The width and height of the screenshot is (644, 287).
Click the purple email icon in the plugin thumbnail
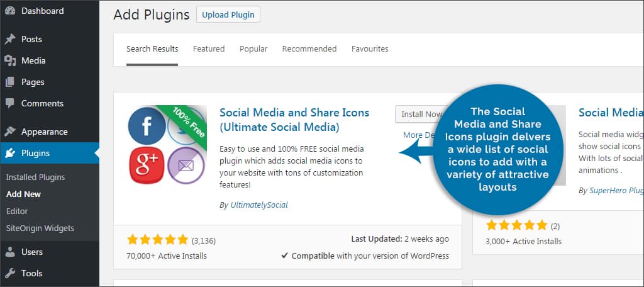coord(186,166)
